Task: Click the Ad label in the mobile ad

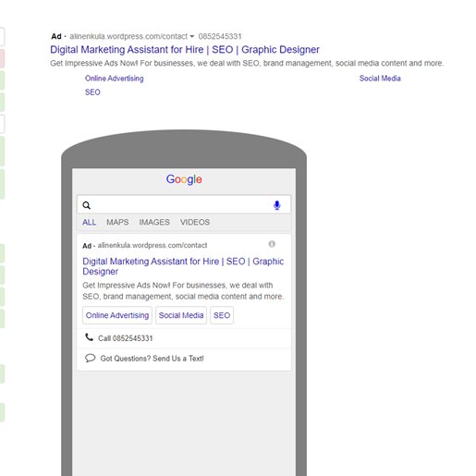Action: (x=87, y=246)
